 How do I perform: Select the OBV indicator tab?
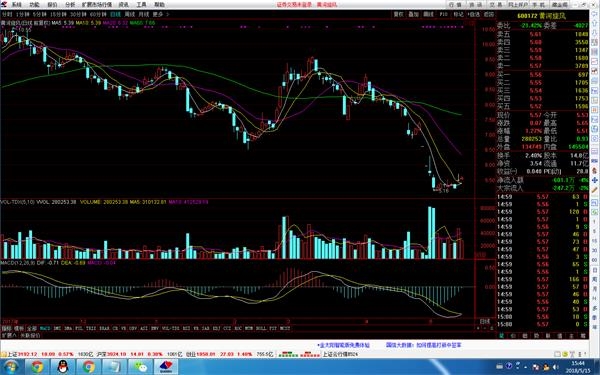coord(132,328)
